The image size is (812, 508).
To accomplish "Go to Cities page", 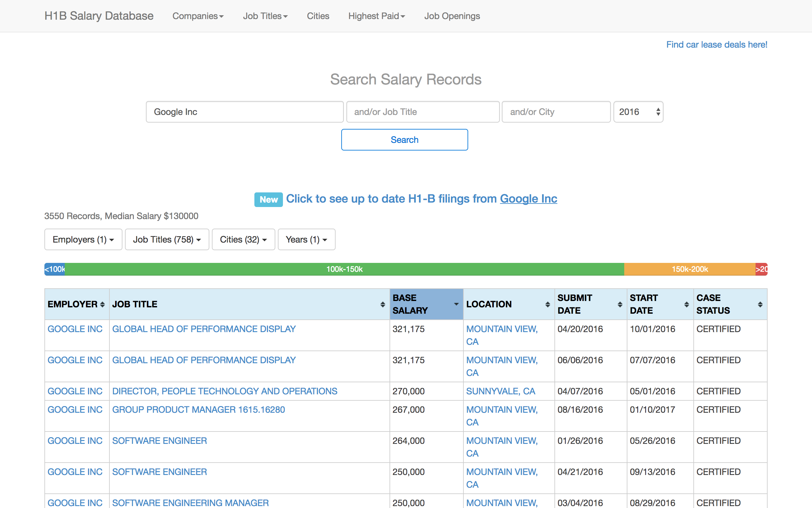I will click(318, 16).
